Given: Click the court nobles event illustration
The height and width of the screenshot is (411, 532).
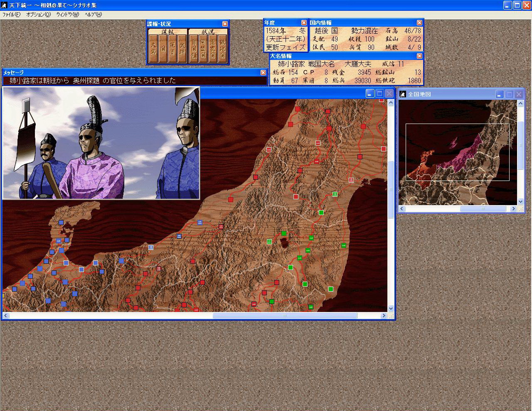Looking at the screenshot, I should 101,143.
